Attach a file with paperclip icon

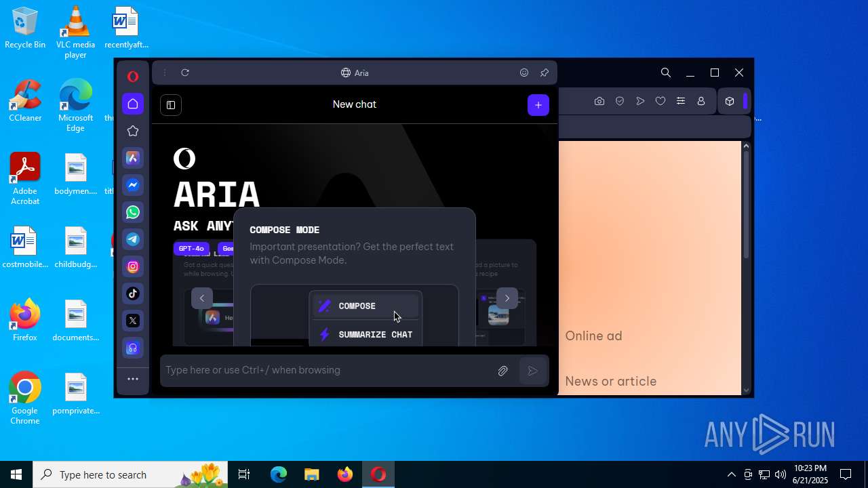[502, 371]
